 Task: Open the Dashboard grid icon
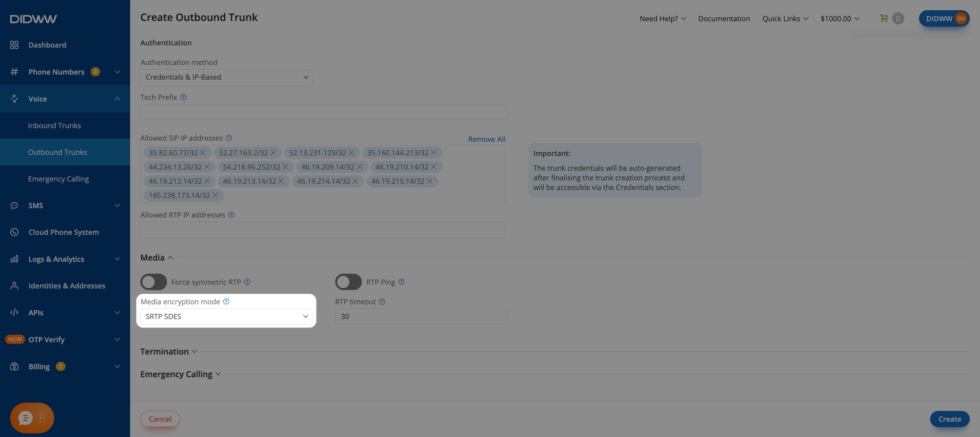[x=14, y=45]
